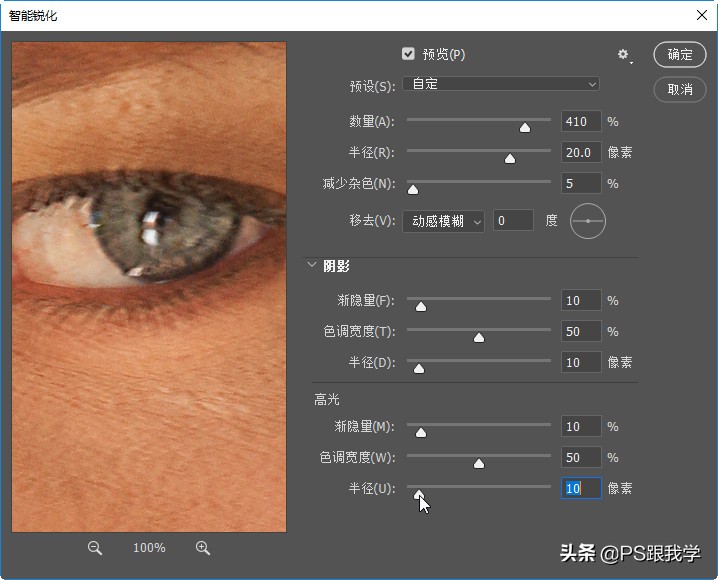The image size is (718, 580).
Task: Click the highlight 半径(U) slider handle
Action: 419,494
